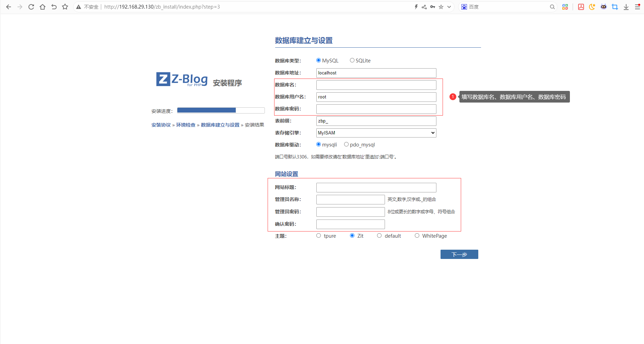The image size is (644, 344).
Task: Open saved passwords key icon
Action: (433, 7)
